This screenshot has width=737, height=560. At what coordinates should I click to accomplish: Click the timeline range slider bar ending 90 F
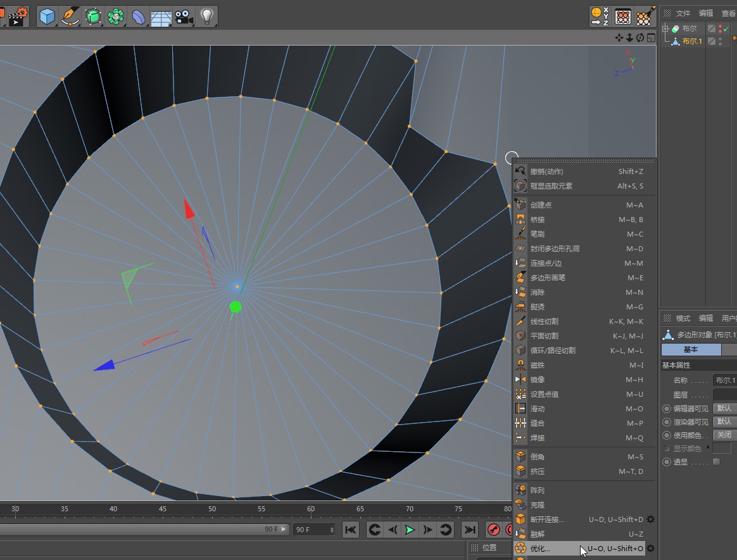point(144,530)
